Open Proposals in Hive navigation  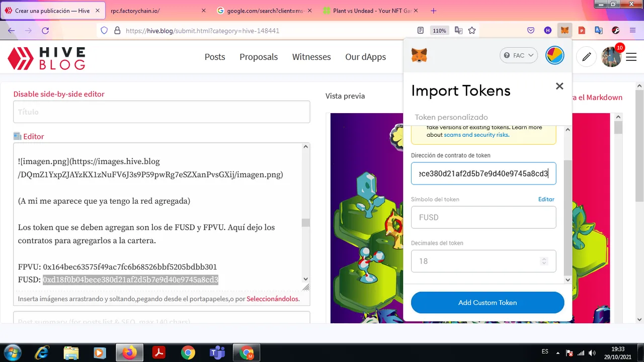click(x=259, y=57)
